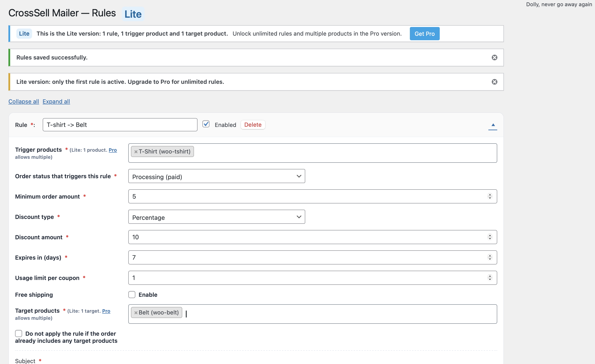Increment the Usage limit per coupon

[x=490, y=276]
